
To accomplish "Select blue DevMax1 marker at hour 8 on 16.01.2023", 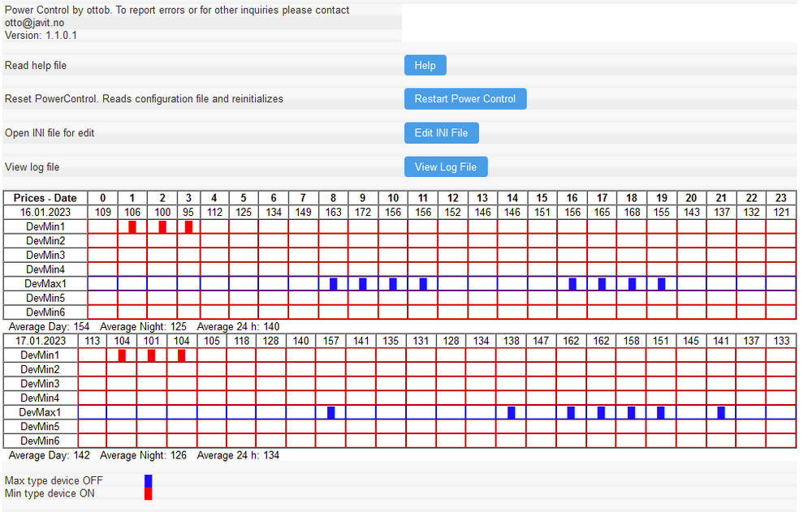I will click(334, 284).
